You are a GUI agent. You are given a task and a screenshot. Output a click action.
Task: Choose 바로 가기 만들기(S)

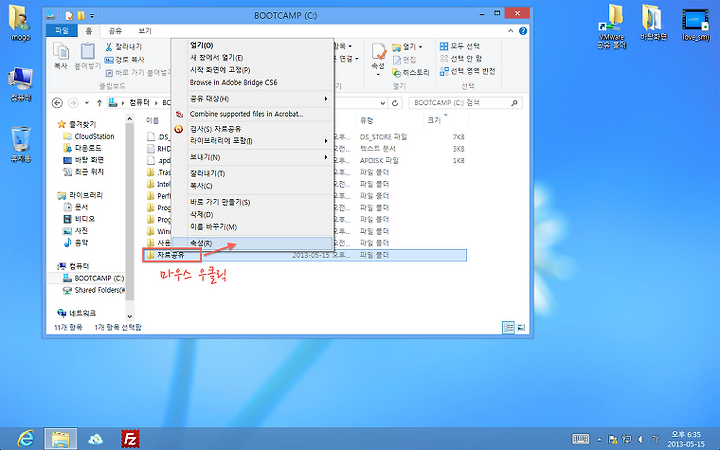(253, 202)
